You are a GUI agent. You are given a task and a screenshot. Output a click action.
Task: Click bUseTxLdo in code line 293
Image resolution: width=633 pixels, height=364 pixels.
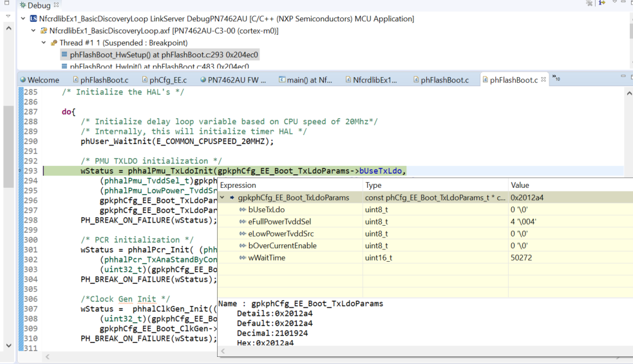[x=381, y=170]
